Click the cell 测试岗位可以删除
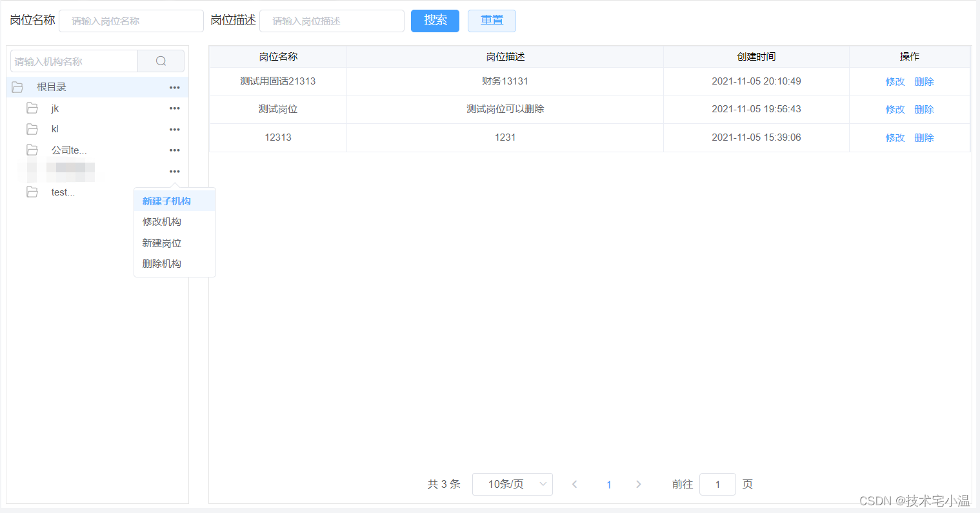980x513 pixels. (x=505, y=109)
